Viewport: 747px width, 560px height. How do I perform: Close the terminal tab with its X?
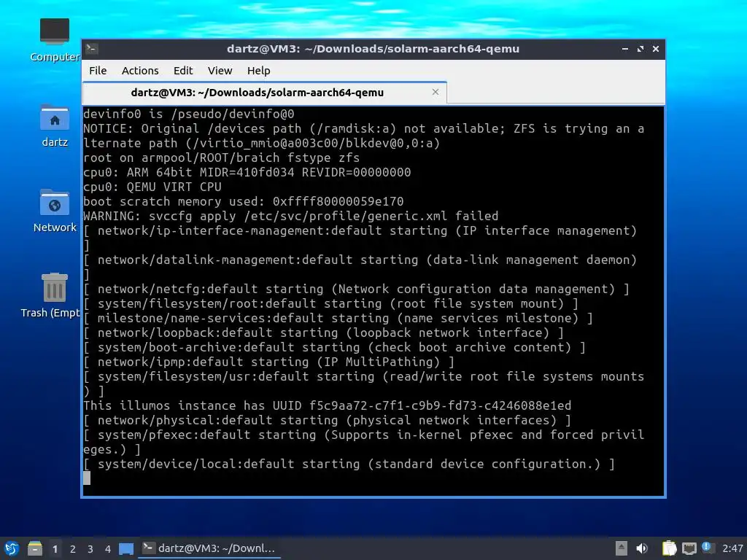tap(436, 92)
